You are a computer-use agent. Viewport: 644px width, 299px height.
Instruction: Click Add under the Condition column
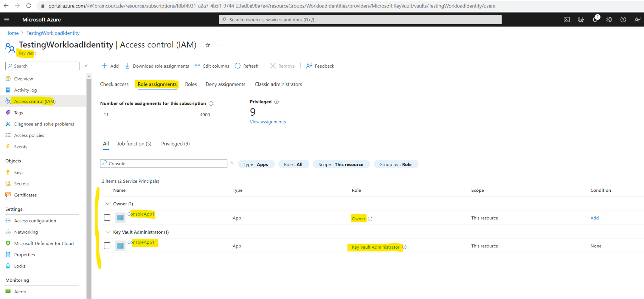click(x=594, y=218)
